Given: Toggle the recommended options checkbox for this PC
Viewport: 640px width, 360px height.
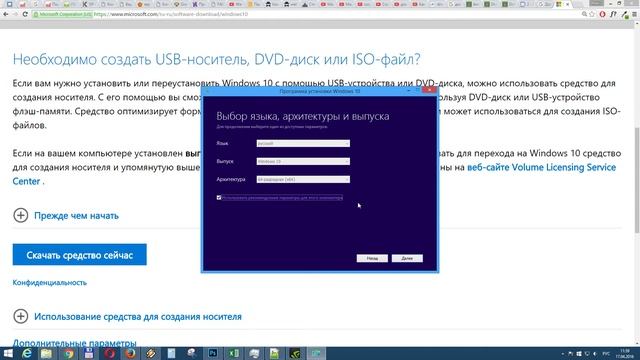Looking at the screenshot, I should [x=219, y=198].
